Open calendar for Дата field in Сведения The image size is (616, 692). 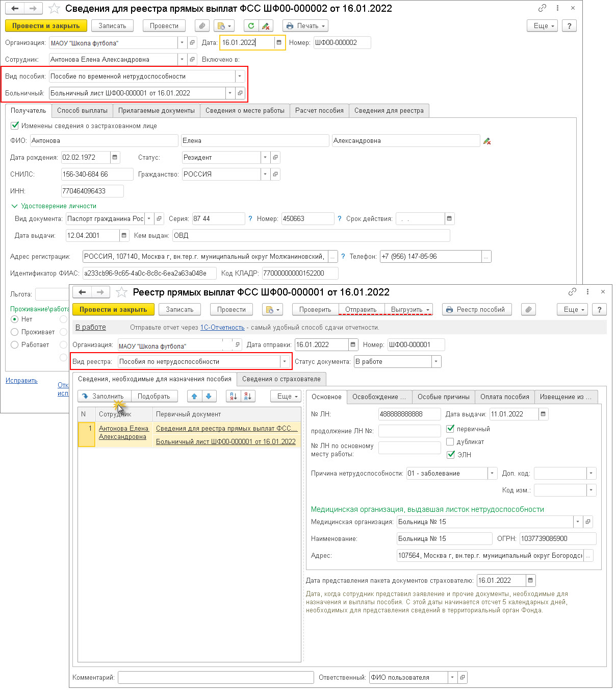click(x=279, y=42)
